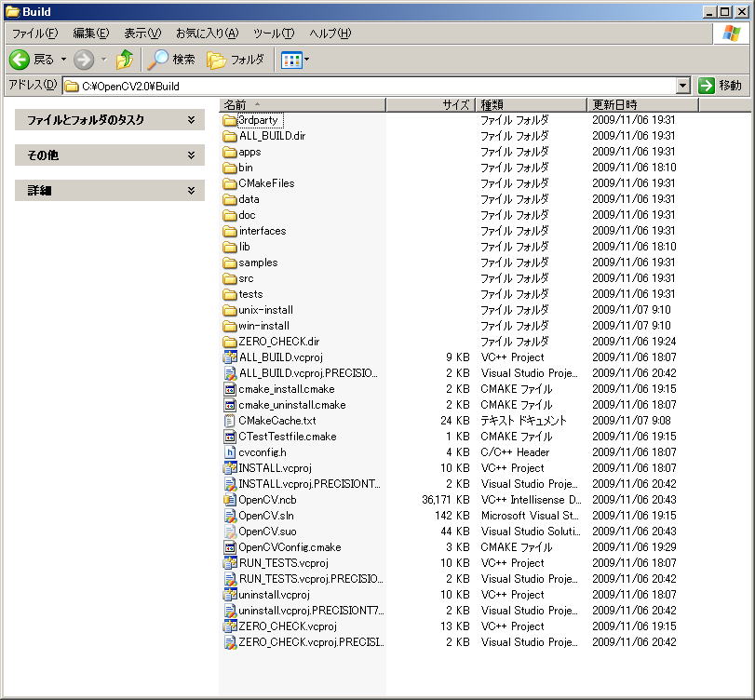
Task: Select the cvconfig.h header file icon
Action: (230, 452)
